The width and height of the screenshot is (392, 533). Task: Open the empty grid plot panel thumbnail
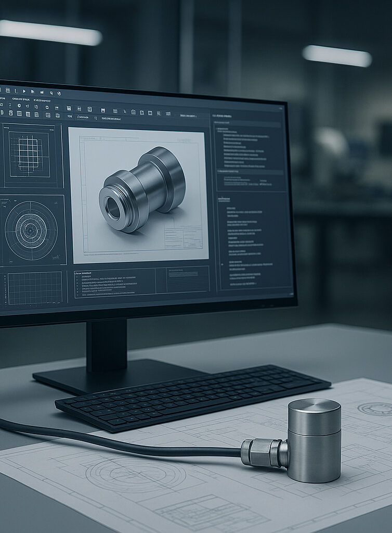coord(35,288)
